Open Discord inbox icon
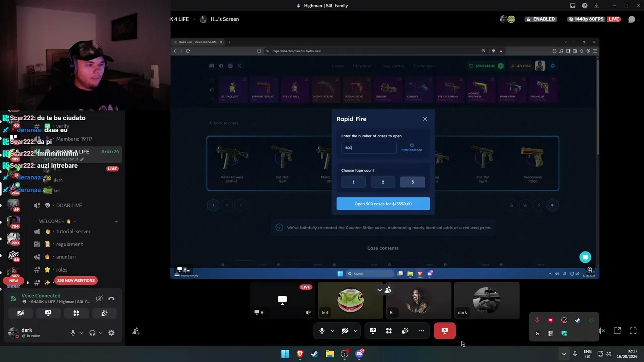644x362 pixels. [x=573, y=6]
